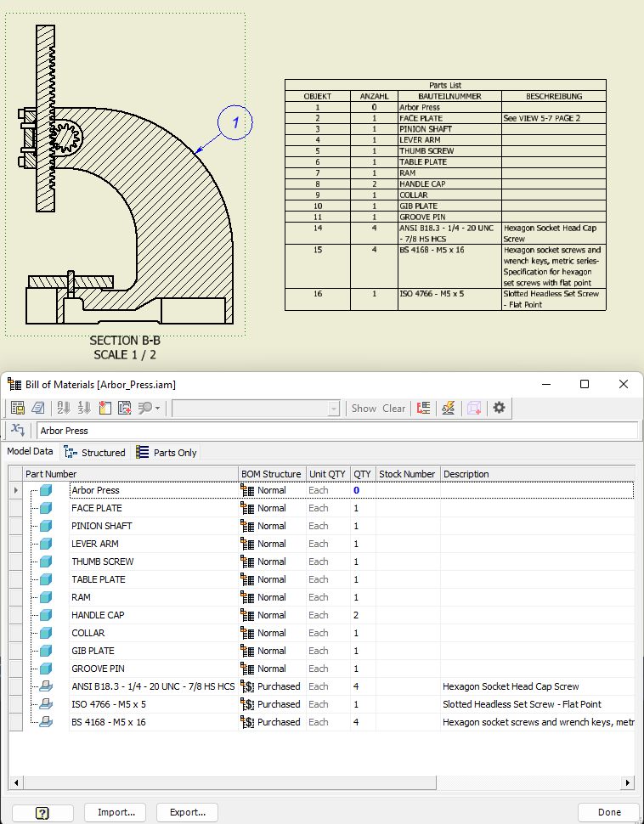Click the Import... button
This screenshot has height=824, width=644.
point(116,812)
